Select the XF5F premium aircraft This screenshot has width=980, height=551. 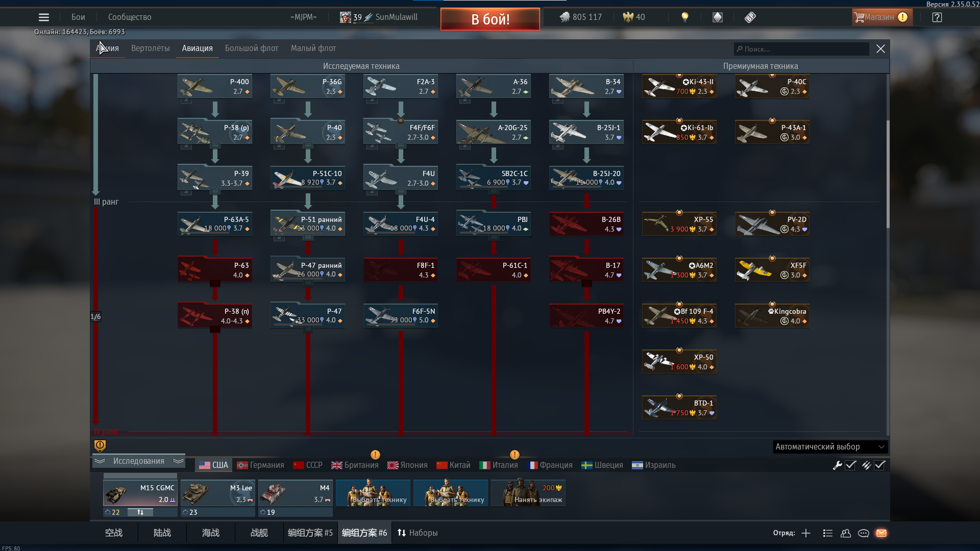tap(772, 270)
